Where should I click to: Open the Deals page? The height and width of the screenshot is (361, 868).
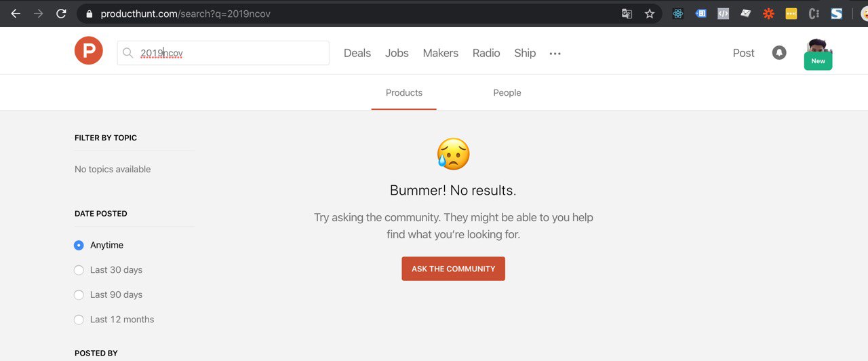[x=357, y=53]
